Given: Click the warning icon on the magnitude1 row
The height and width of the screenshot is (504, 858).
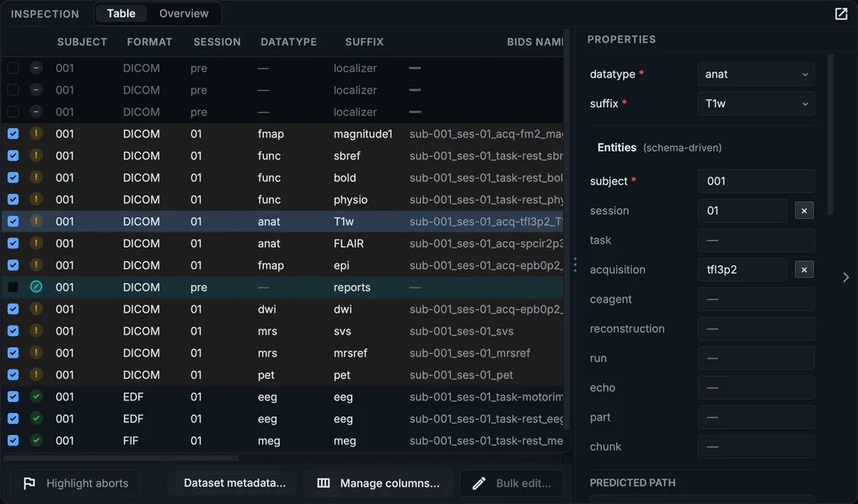Looking at the screenshot, I should (36, 133).
